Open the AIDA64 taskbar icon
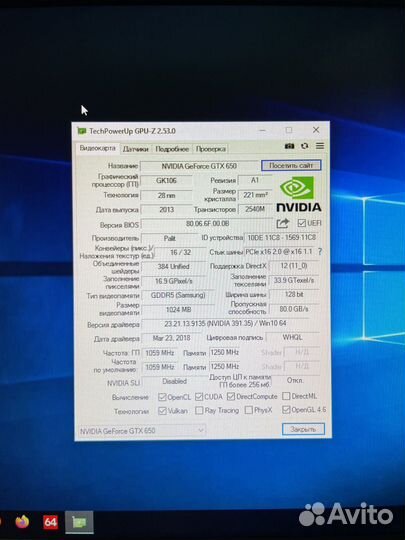 pos(50,522)
